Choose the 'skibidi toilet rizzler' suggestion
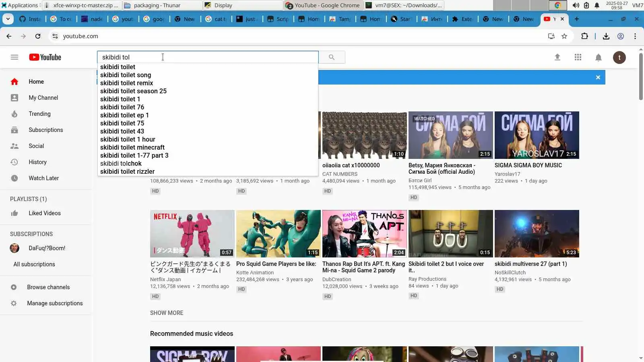This screenshot has width=644, height=362. pyautogui.click(x=208, y=171)
